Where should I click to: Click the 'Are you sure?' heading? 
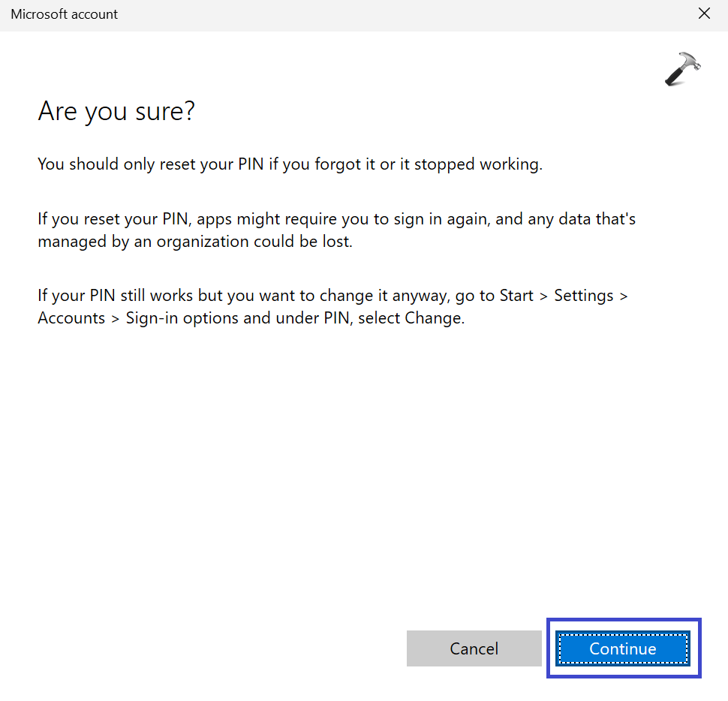(116, 112)
